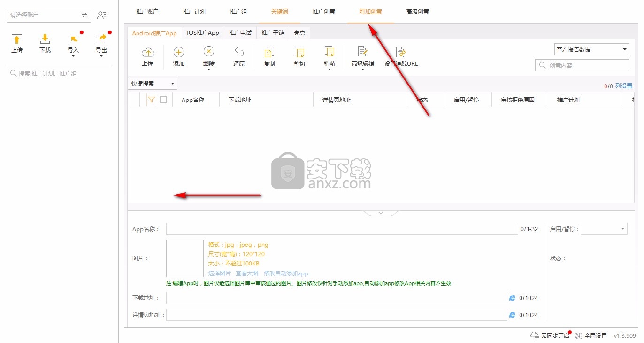Viewport: 644px width, 343px height.
Task: Open browser icon next to 详情页地址 field
Action: 512,315
